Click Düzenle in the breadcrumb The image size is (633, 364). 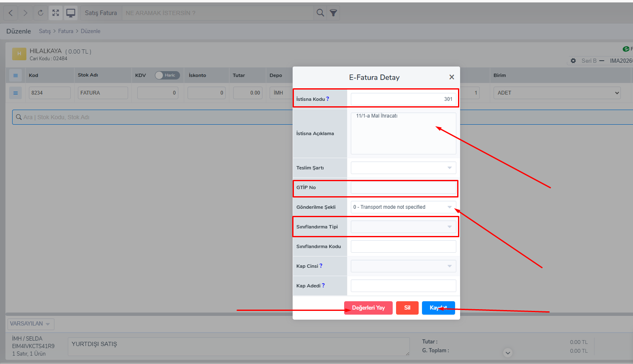[x=90, y=31]
